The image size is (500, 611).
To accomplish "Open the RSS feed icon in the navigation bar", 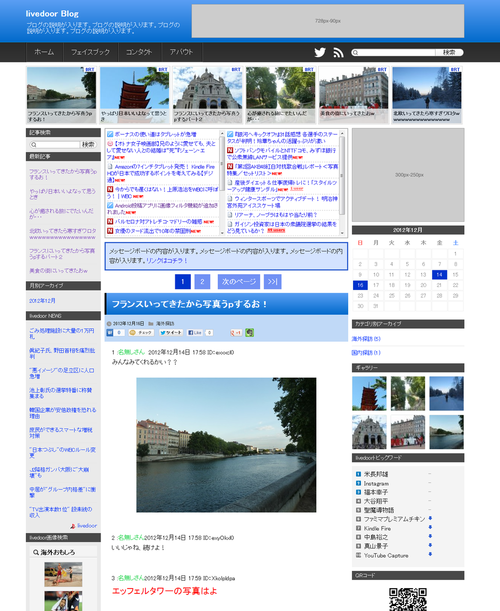I will [338, 53].
